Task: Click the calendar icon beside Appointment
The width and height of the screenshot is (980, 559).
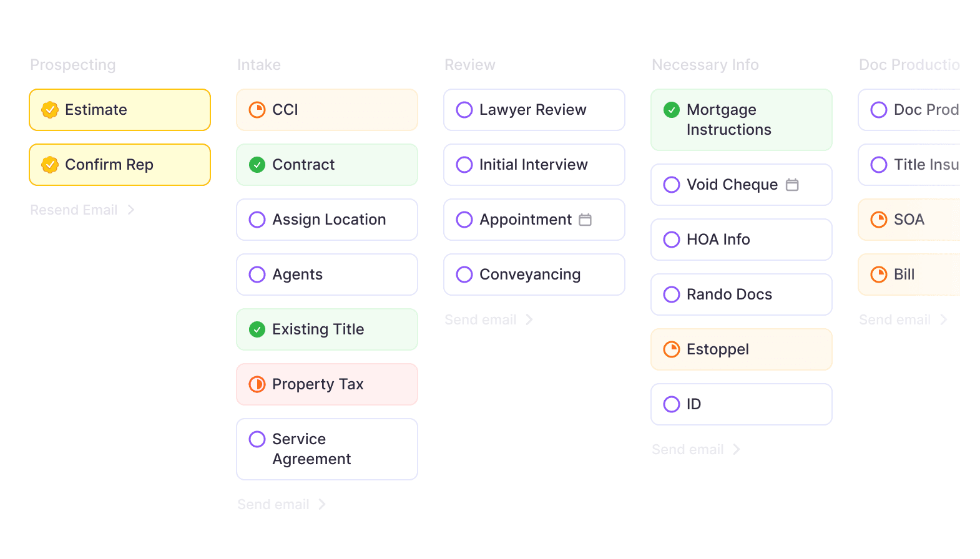Action: (x=586, y=220)
